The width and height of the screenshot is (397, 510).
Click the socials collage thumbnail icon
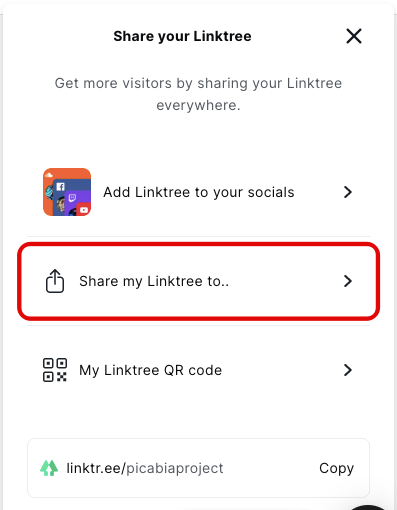(67, 192)
